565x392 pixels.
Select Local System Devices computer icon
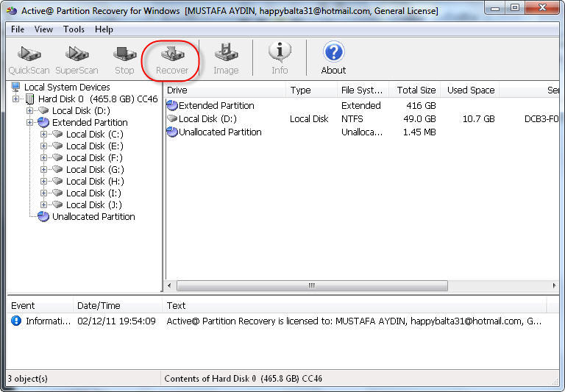pyautogui.click(x=15, y=88)
